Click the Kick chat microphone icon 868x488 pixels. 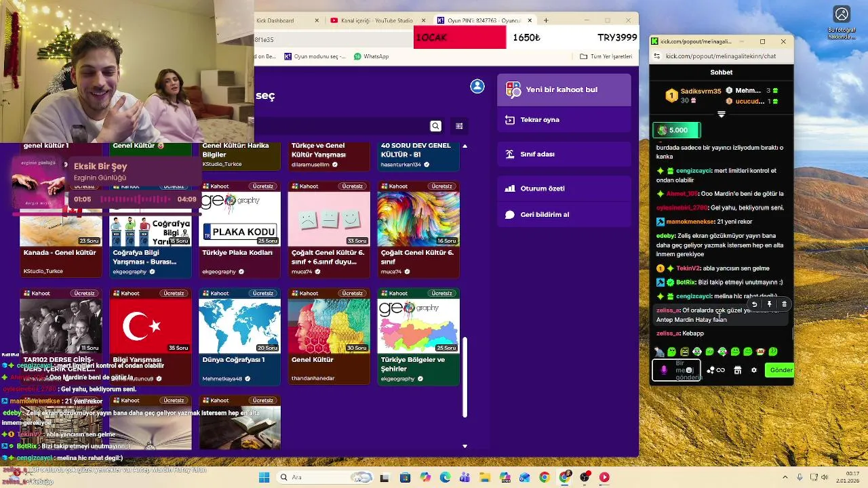coord(664,370)
